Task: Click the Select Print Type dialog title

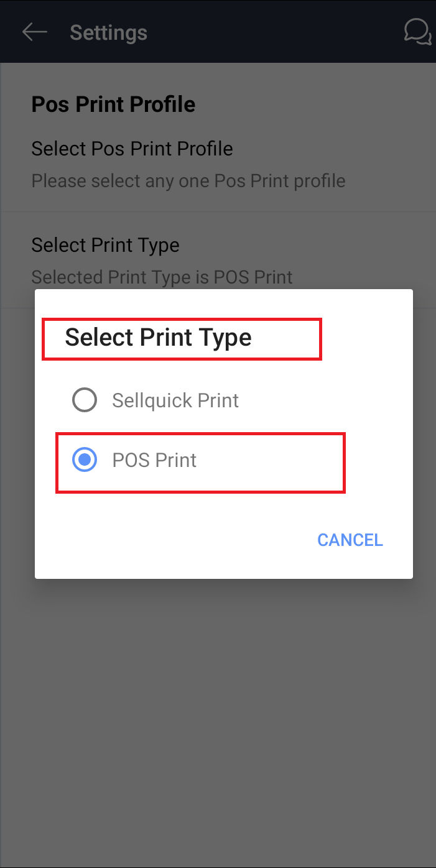Action: (159, 338)
